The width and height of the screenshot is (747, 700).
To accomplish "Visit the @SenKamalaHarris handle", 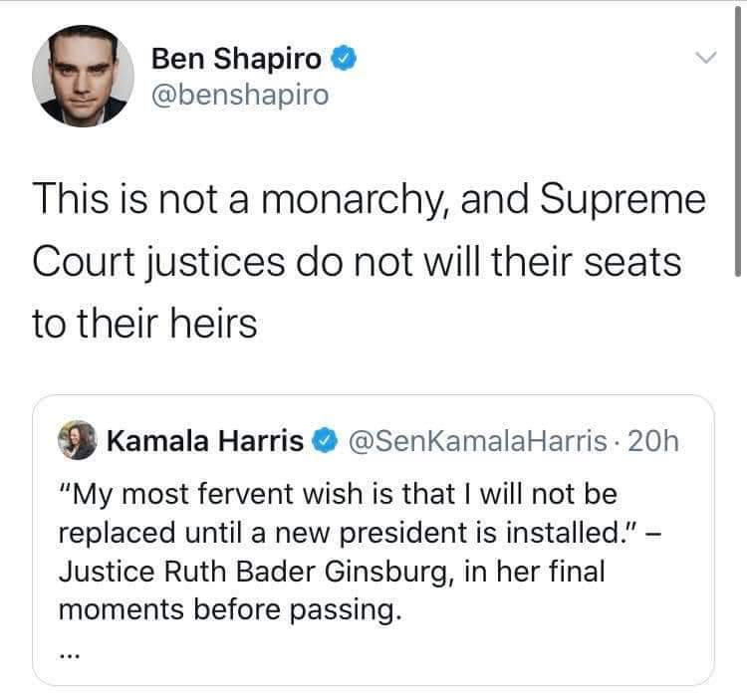I will pos(480,439).
